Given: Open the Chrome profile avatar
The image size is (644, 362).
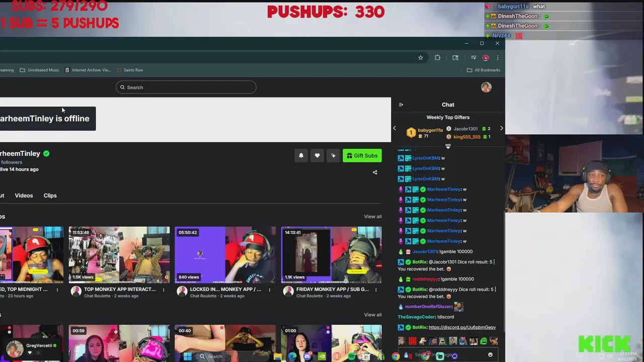Looking at the screenshot, I should point(486,58).
